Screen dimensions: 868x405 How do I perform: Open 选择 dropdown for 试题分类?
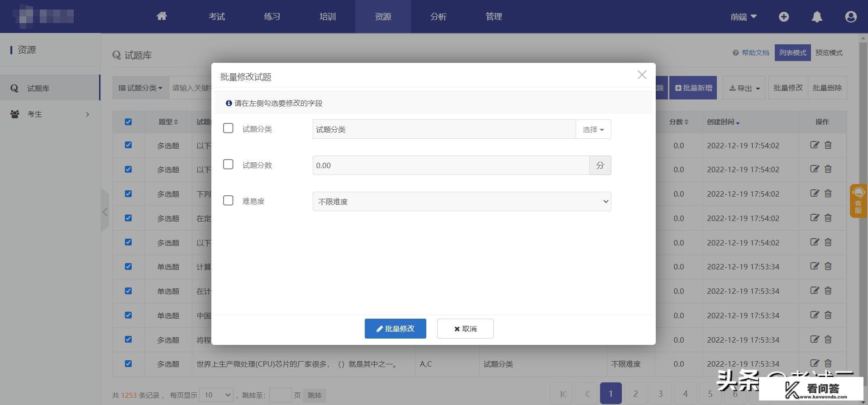point(593,129)
